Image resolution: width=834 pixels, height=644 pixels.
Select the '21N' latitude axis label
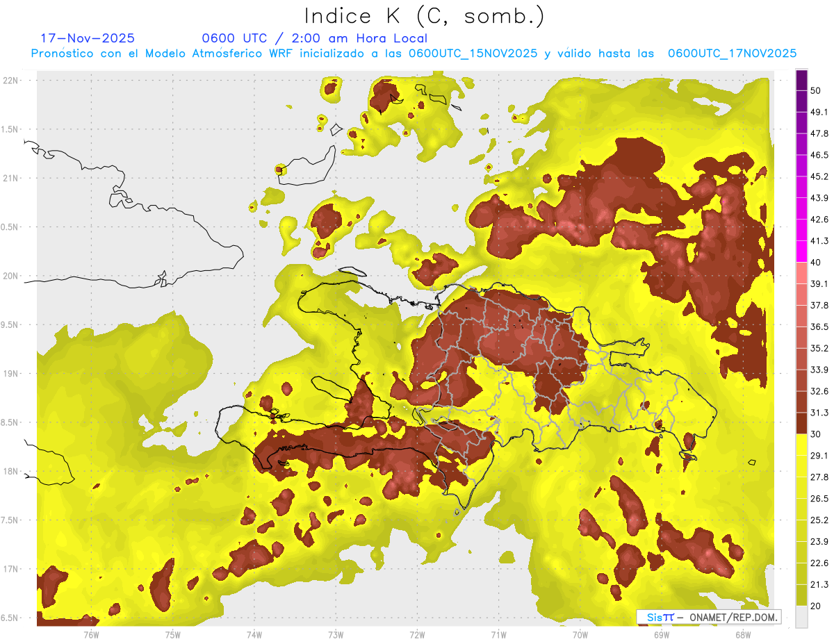point(12,179)
